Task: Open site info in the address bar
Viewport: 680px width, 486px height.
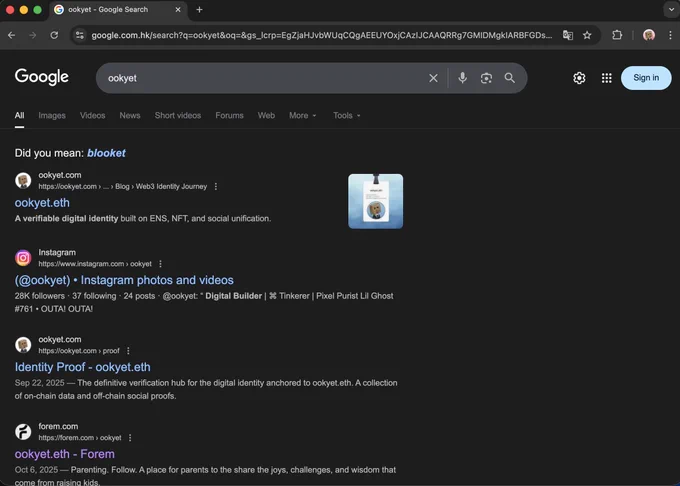Action: (80, 35)
